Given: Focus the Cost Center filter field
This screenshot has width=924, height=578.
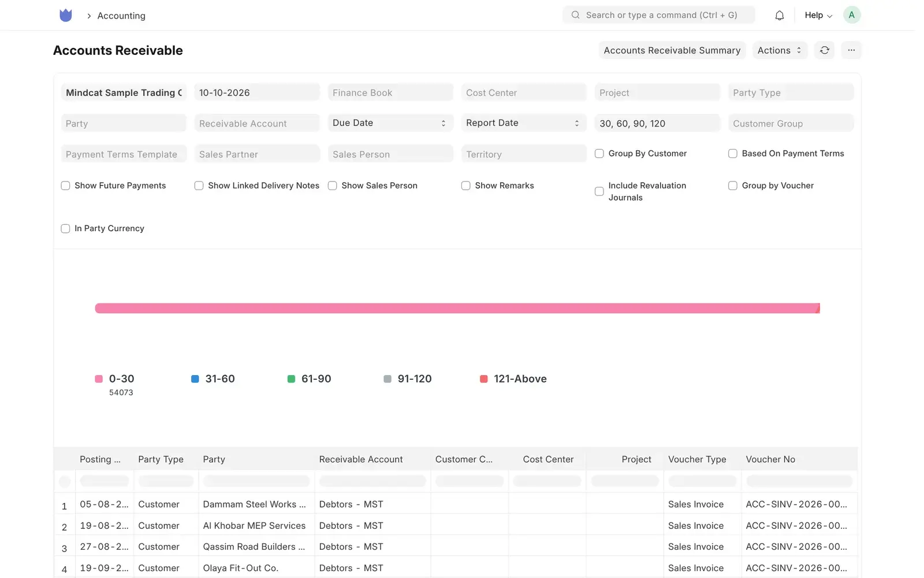Looking at the screenshot, I should [524, 92].
